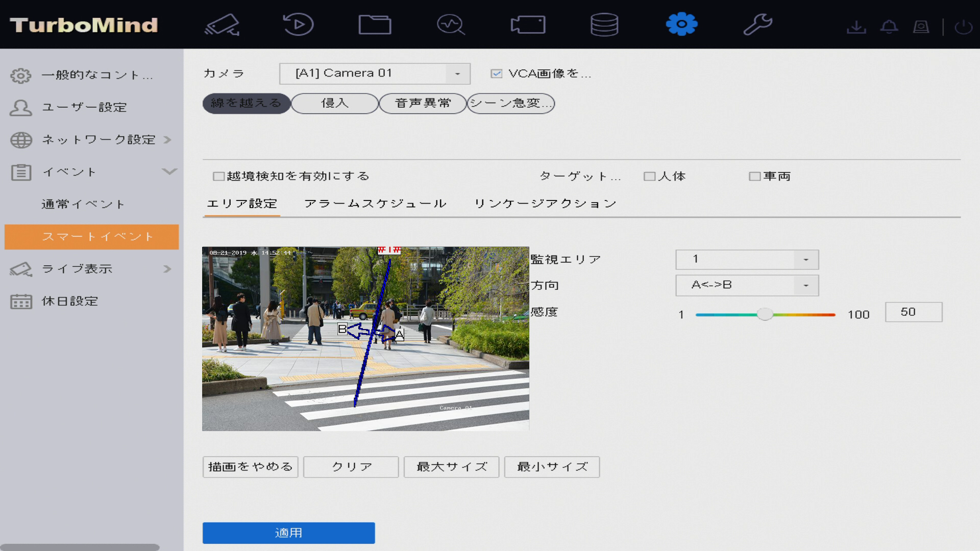Switch to the アラームスケジュール tab

coord(375,204)
